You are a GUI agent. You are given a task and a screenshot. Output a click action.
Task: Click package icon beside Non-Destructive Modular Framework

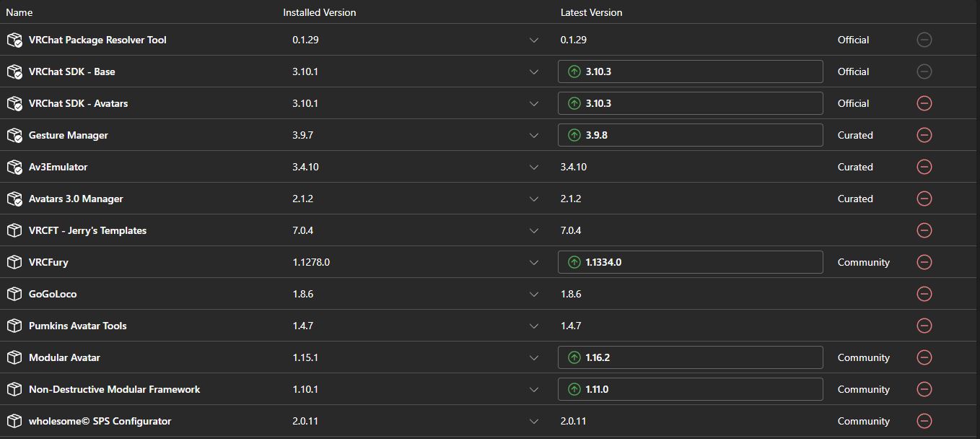point(14,389)
